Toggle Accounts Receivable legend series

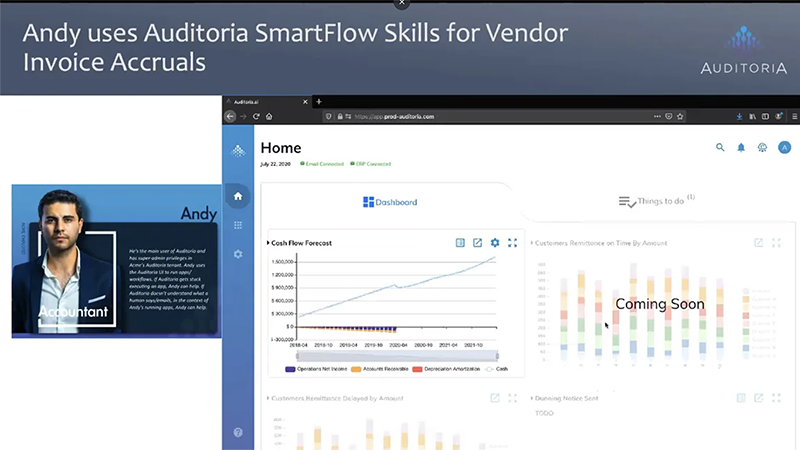[380, 369]
